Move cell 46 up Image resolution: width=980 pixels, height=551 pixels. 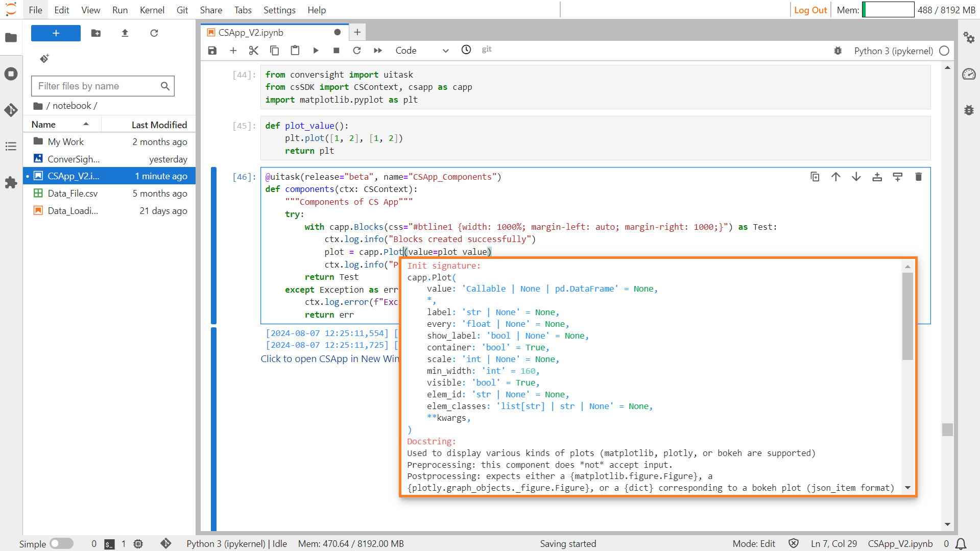(x=835, y=177)
